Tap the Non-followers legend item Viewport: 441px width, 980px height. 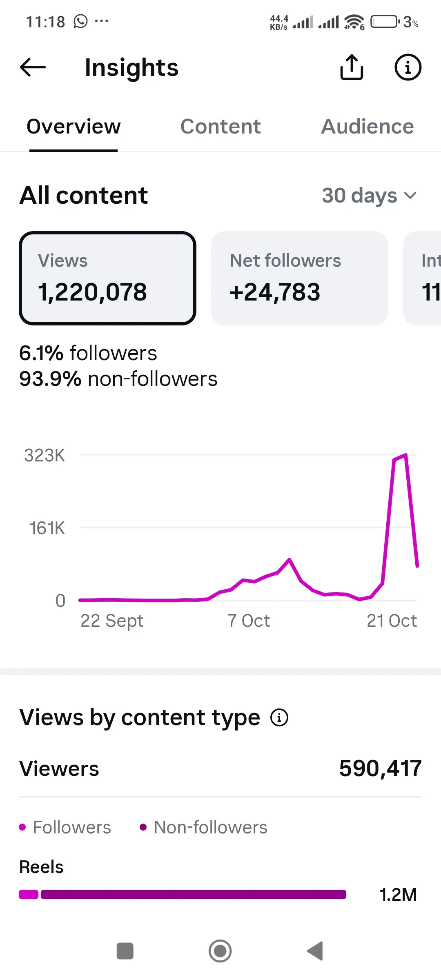click(203, 827)
